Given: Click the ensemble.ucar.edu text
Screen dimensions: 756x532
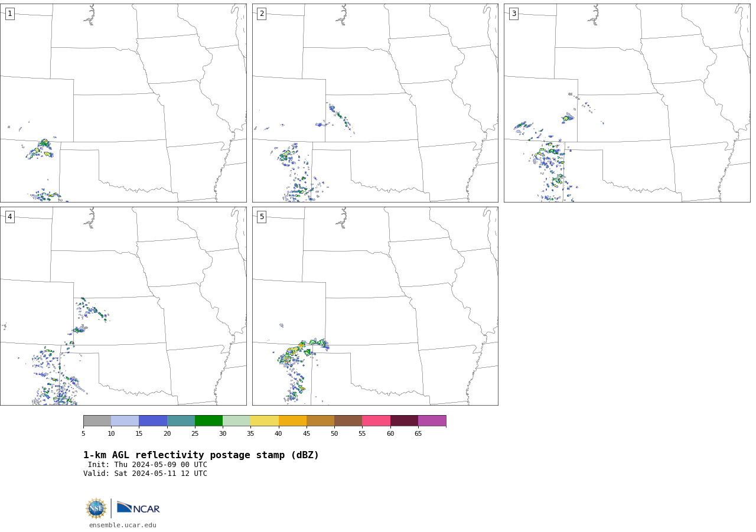Looking at the screenshot, I should point(123,525).
